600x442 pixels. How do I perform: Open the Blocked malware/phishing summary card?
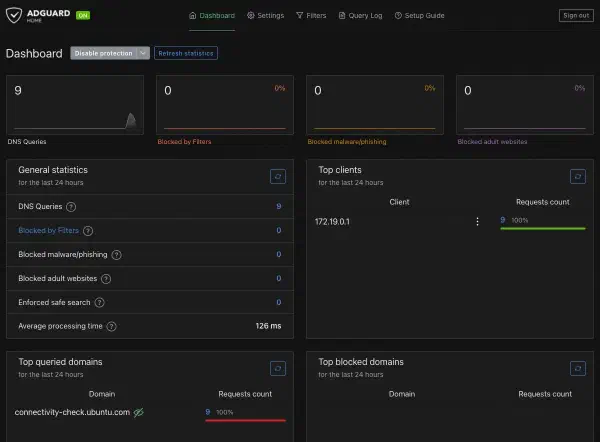coord(375,105)
